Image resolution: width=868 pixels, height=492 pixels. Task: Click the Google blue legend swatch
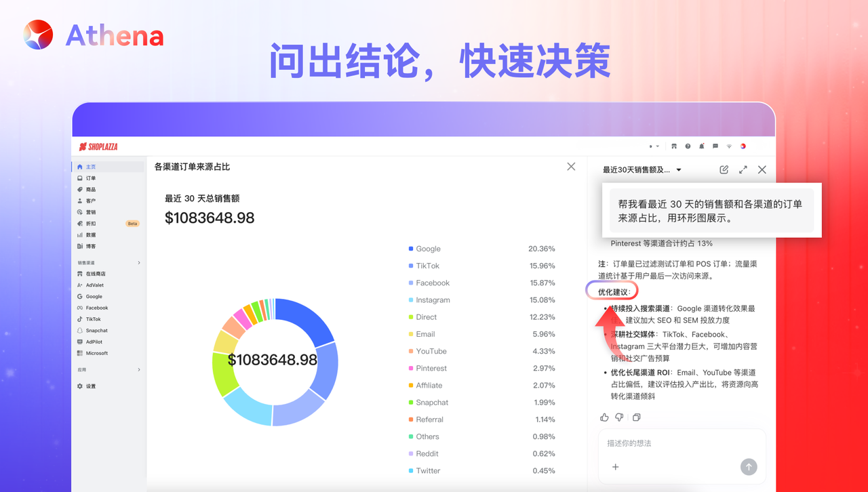pos(411,249)
